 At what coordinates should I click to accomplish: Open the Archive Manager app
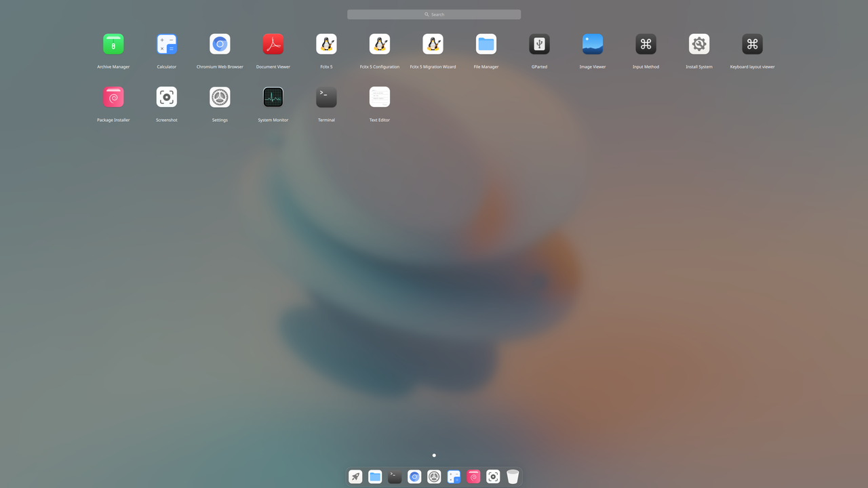pos(113,43)
